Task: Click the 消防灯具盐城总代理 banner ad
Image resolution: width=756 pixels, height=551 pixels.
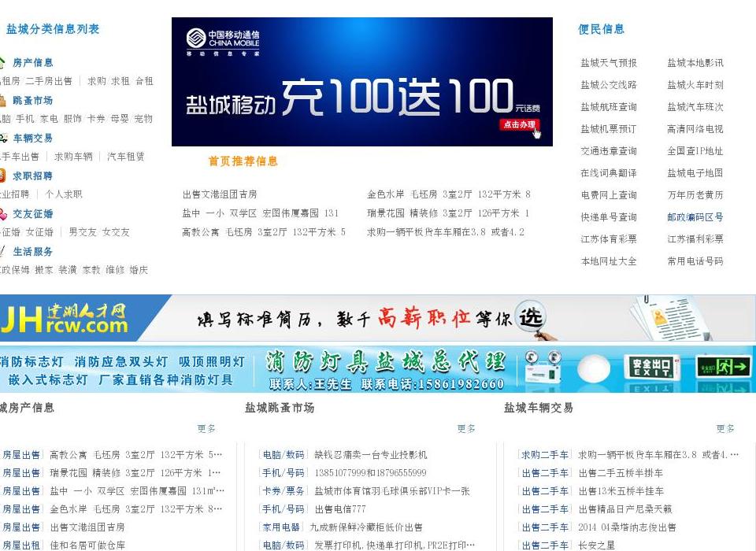Action: [x=378, y=369]
